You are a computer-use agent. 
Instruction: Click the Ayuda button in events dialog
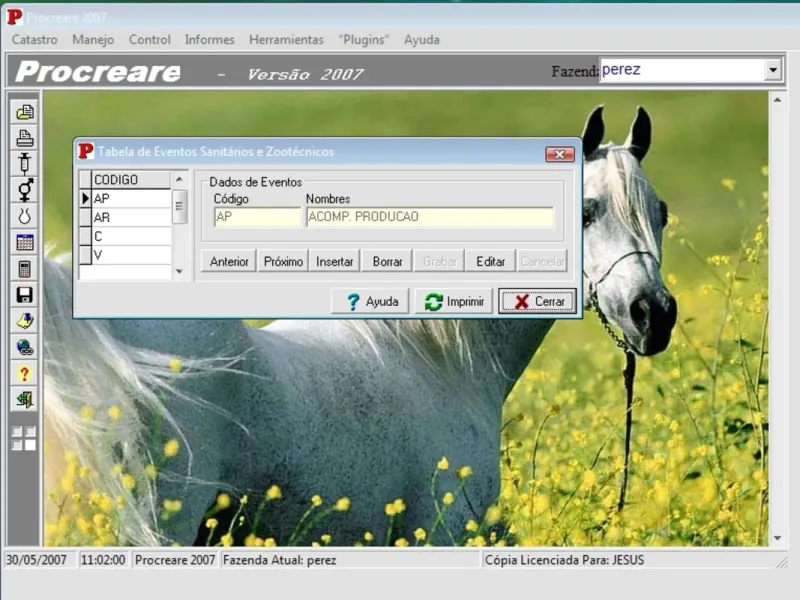click(371, 301)
